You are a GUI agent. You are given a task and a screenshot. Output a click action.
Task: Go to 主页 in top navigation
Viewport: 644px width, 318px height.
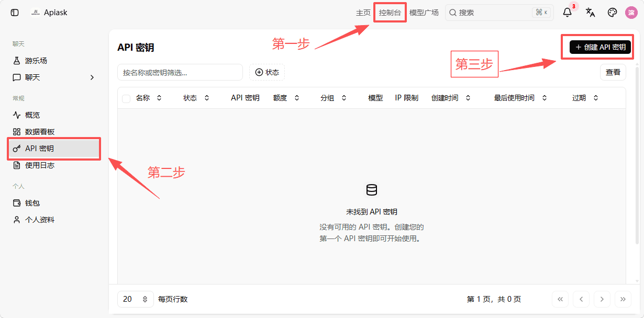click(x=363, y=13)
